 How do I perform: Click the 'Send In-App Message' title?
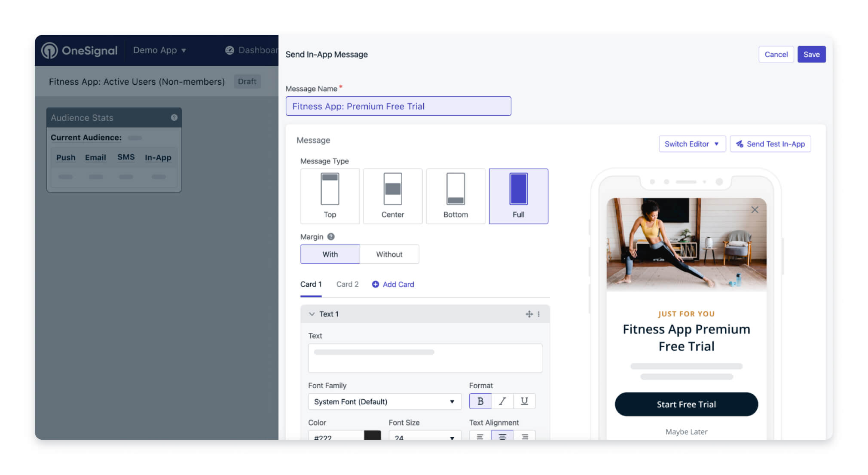click(x=327, y=55)
